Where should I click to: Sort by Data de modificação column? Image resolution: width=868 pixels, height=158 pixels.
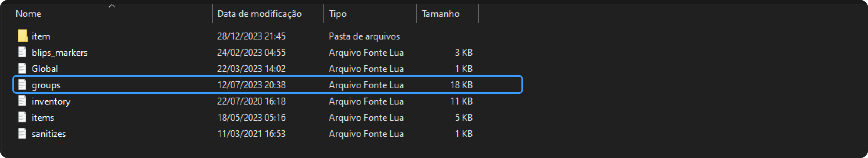pos(259,14)
